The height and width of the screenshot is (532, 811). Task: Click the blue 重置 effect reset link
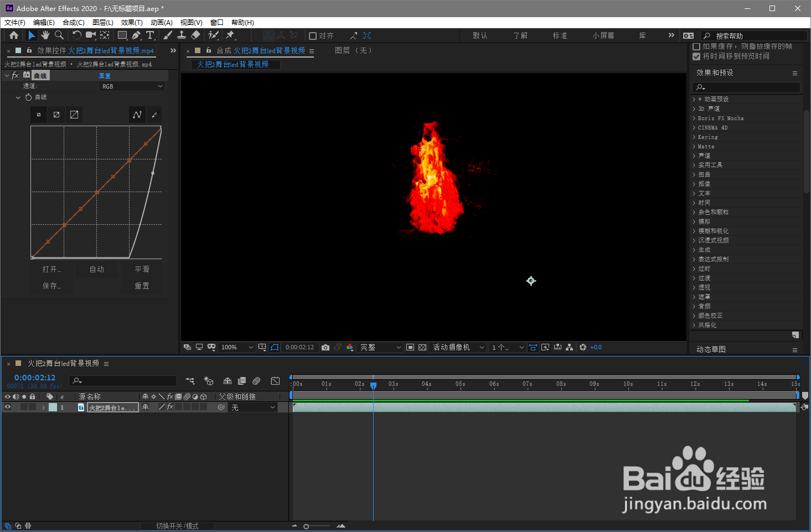[105, 76]
